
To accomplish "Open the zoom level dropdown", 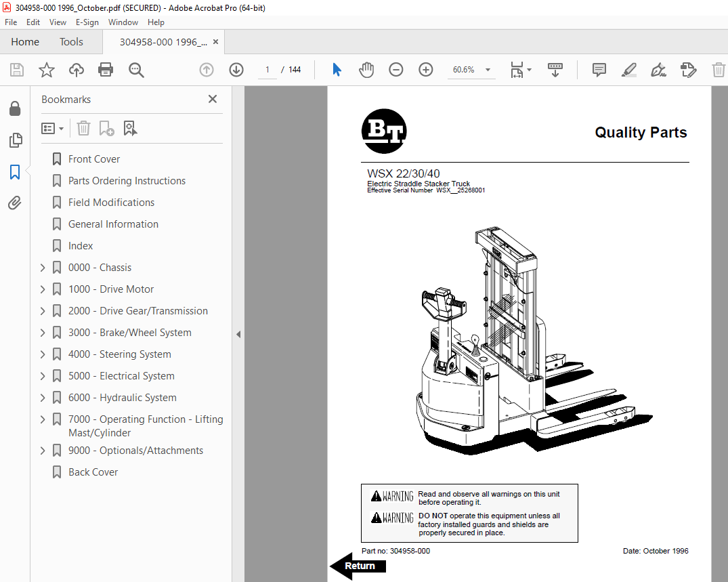I will 488,70.
